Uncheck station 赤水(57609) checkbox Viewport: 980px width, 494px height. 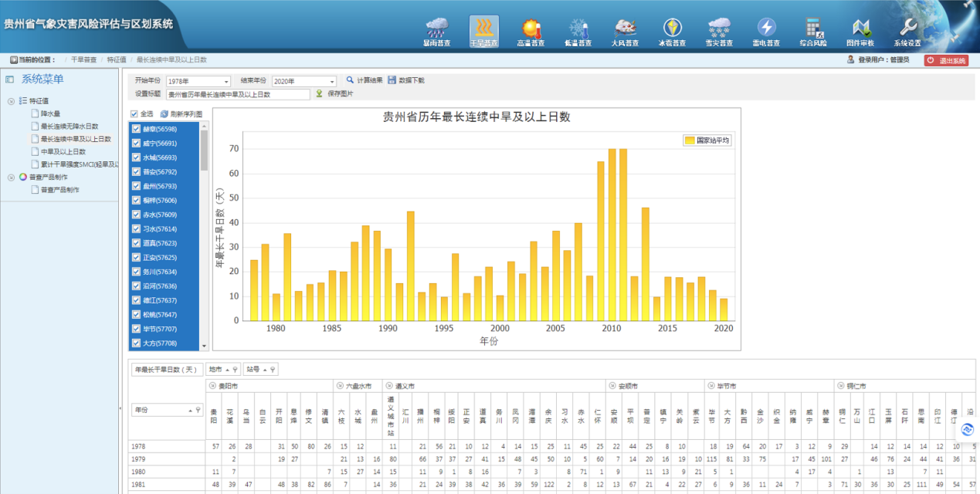coord(136,215)
